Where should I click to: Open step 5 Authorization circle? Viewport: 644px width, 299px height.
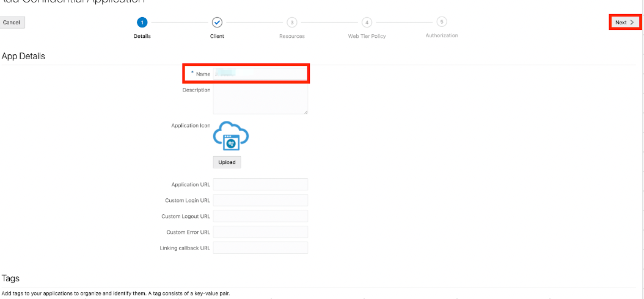(442, 22)
